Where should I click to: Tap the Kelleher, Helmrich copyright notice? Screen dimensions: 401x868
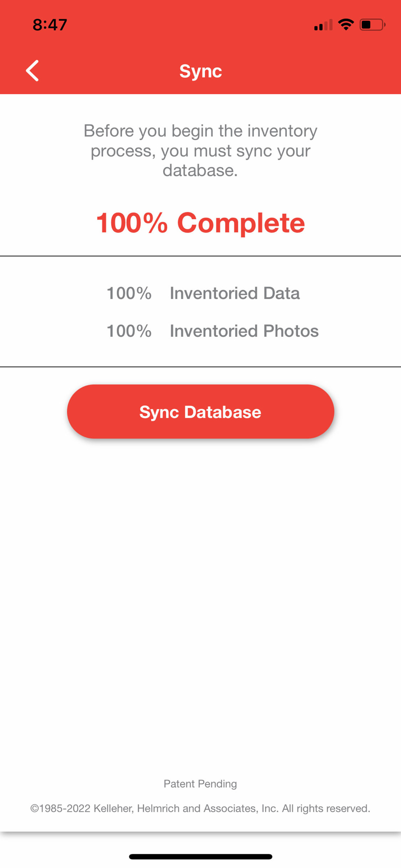[x=200, y=808]
